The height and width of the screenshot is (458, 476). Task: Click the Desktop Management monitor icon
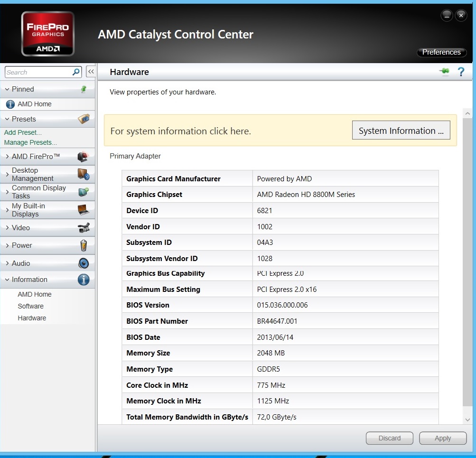84,174
